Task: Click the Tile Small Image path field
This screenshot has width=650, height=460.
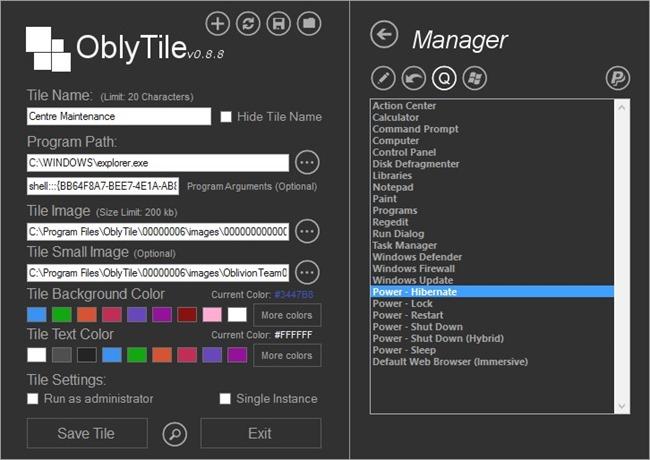Action: [x=158, y=273]
